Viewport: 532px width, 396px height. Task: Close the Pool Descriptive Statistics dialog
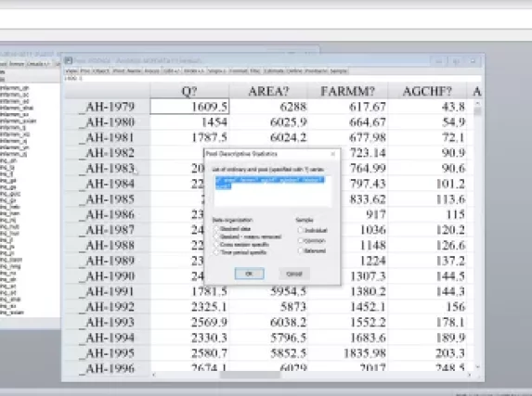click(x=332, y=154)
